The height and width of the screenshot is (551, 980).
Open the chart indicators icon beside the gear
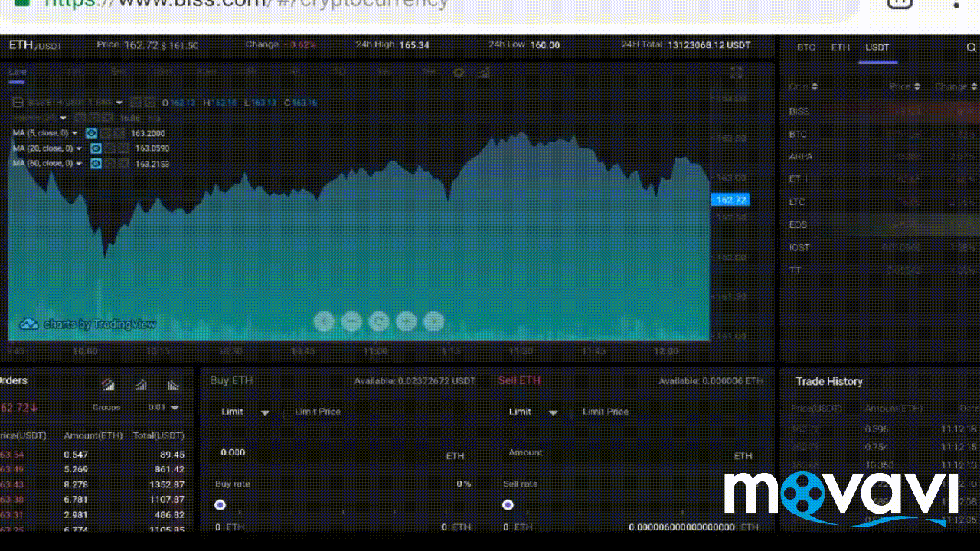483,73
